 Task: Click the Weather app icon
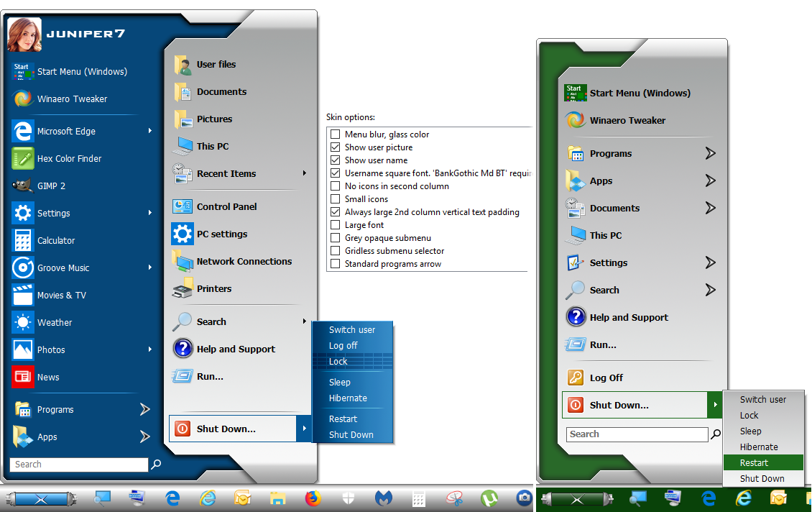23,322
